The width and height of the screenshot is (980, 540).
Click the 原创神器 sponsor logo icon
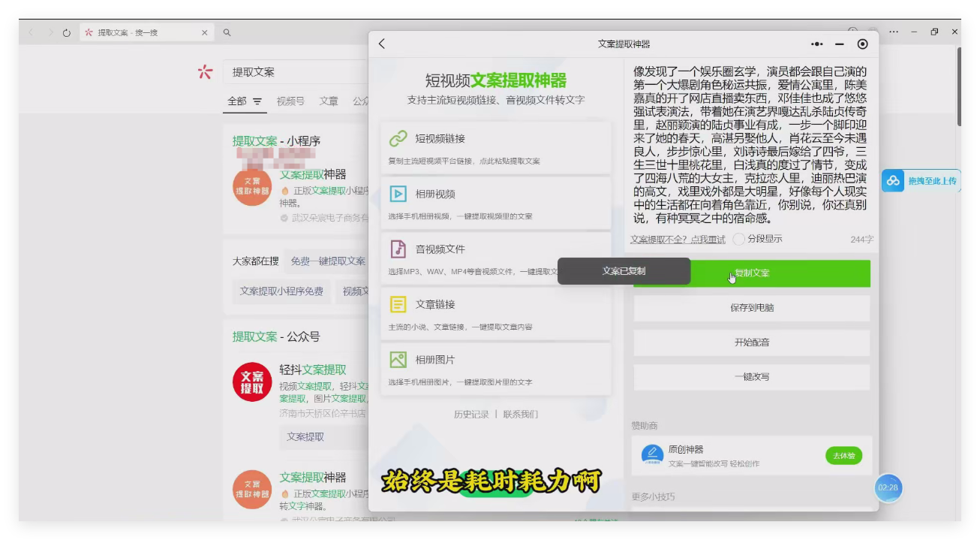pos(652,455)
